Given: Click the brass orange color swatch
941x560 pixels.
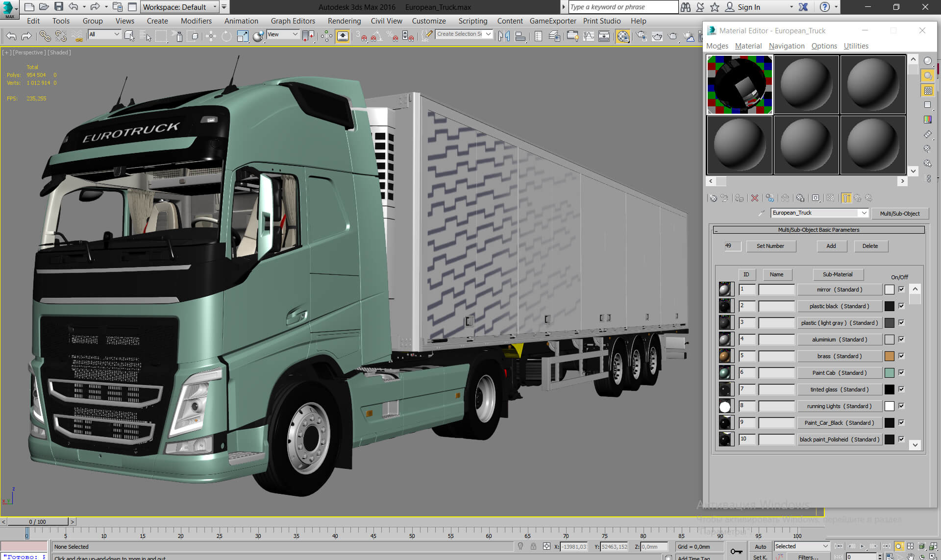Looking at the screenshot, I should click(889, 356).
